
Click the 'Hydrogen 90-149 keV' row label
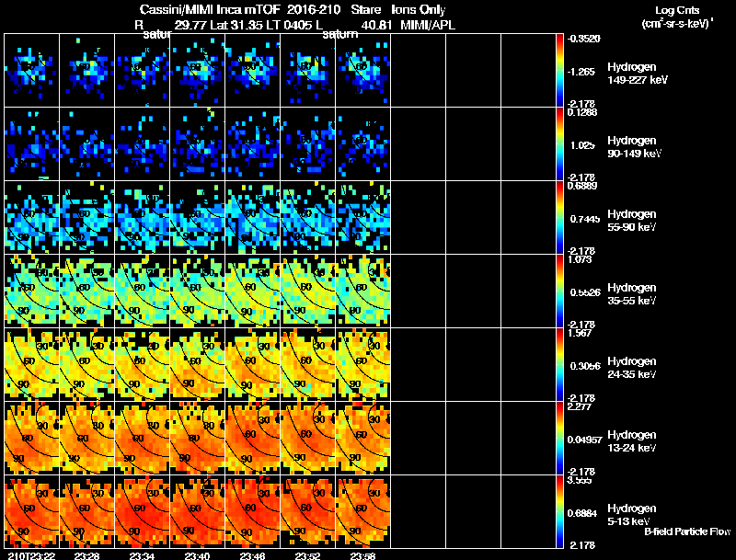click(635, 147)
